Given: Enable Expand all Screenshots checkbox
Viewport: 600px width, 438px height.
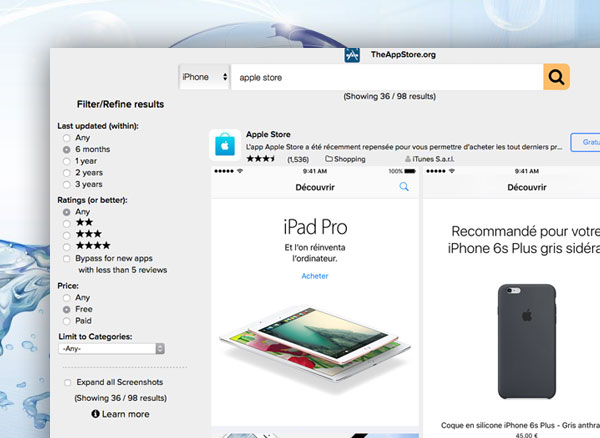Looking at the screenshot, I should (68, 383).
